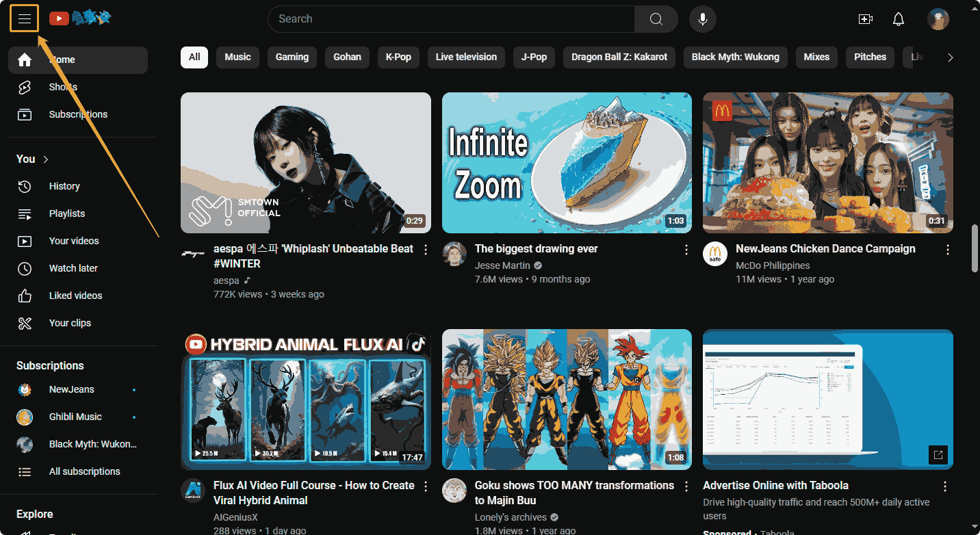
Task: Select the J-Pop filter chip
Action: pyautogui.click(x=534, y=57)
